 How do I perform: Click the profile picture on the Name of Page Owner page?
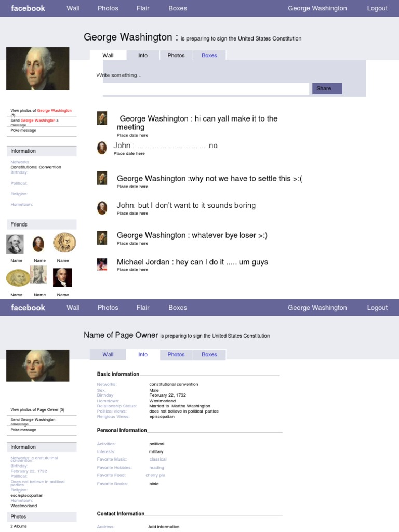[37, 366]
